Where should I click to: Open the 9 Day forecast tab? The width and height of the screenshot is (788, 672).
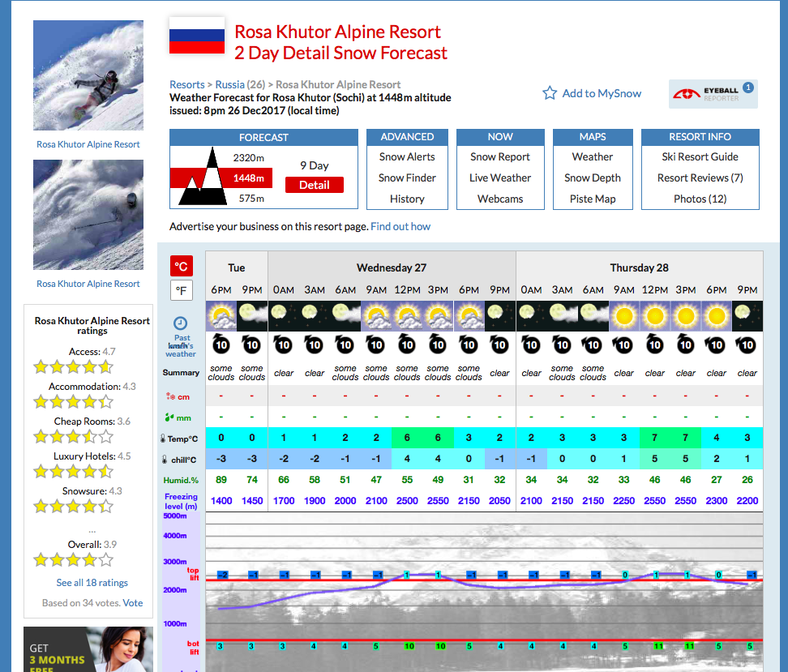pos(314,165)
